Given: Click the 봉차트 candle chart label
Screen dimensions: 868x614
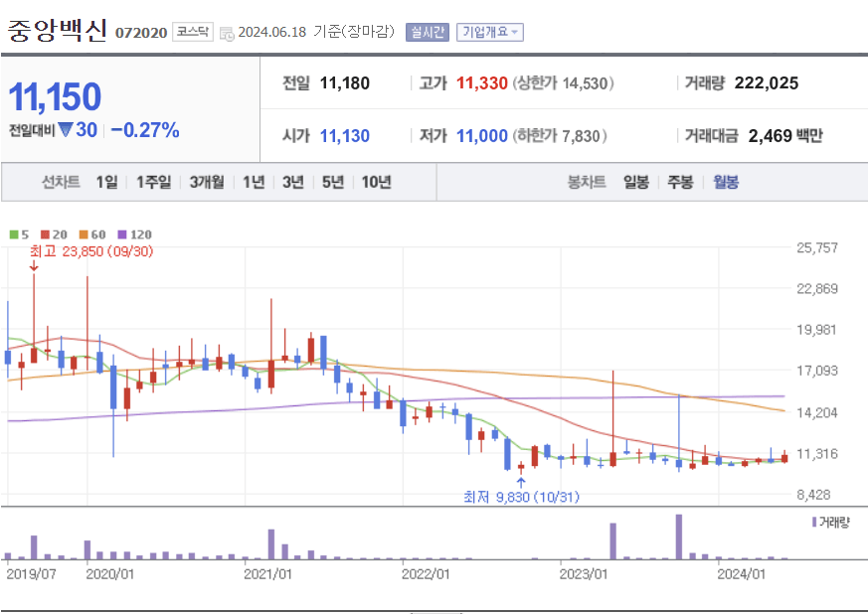Looking at the screenshot, I should (x=587, y=182).
